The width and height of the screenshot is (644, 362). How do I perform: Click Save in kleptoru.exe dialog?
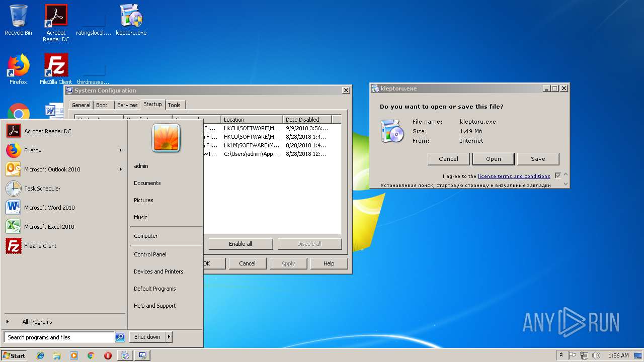[x=538, y=159]
